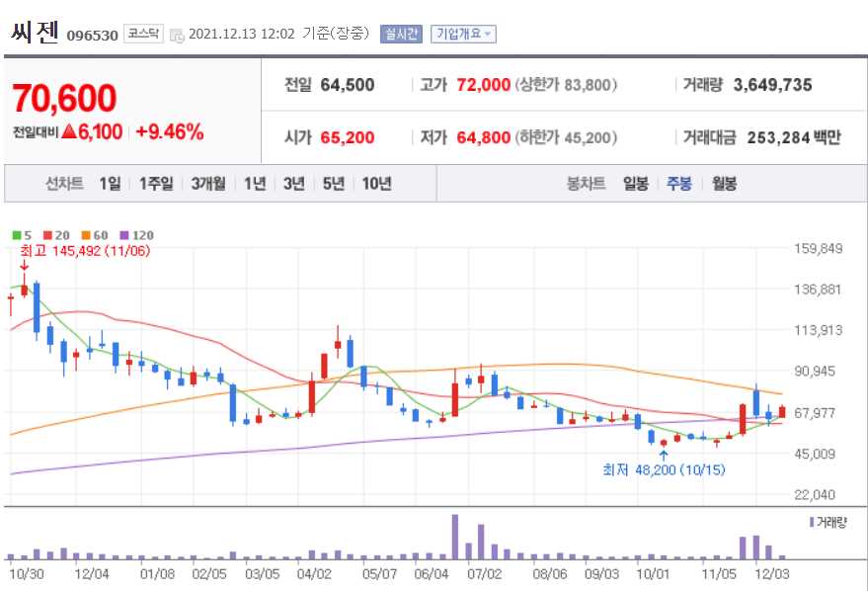
Task: Enable 실시간 real-time quote mode
Action: 406,33
